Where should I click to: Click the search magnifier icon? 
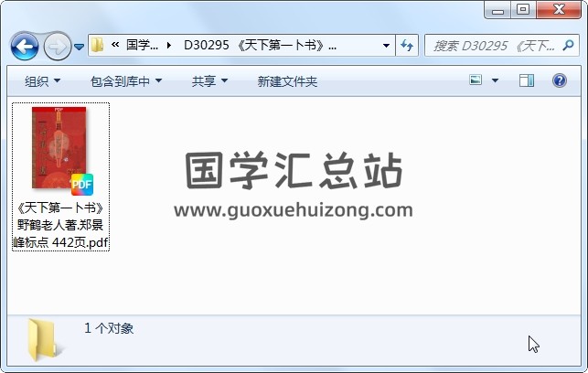(x=568, y=46)
